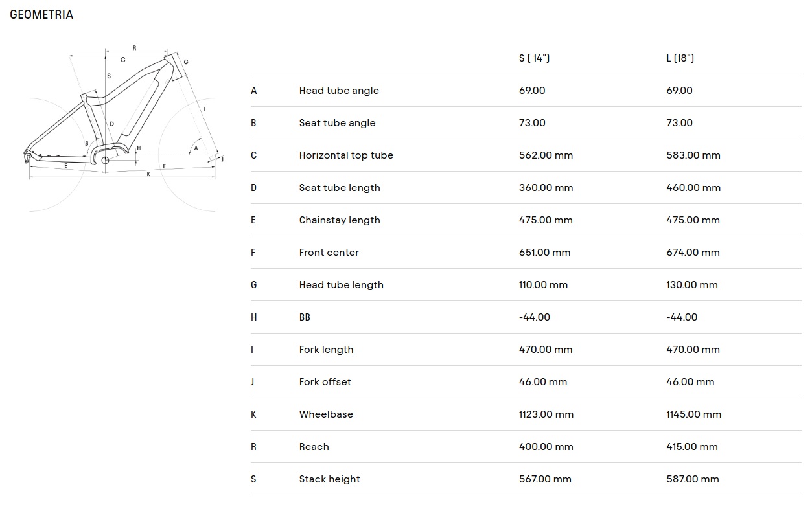The image size is (812, 509).
Task: Click the Fork length row label
Action: click(326, 350)
